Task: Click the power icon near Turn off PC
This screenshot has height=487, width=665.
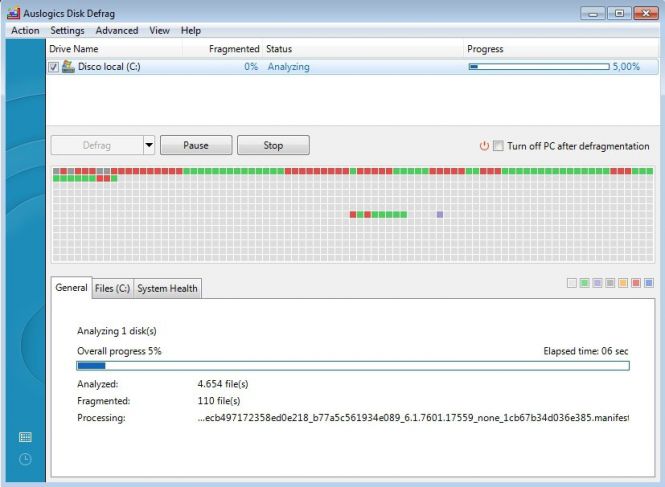Action: [484, 146]
